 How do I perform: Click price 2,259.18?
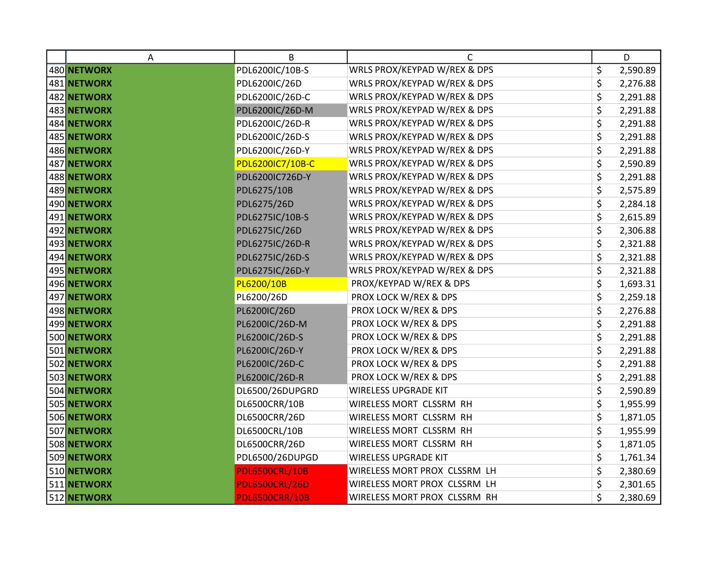pos(626,297)
